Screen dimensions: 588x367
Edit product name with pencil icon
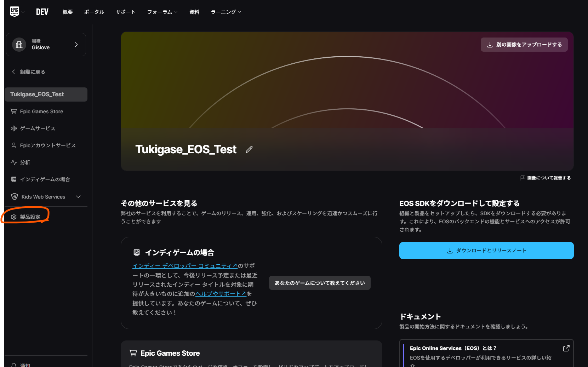[x=249, y=149]
